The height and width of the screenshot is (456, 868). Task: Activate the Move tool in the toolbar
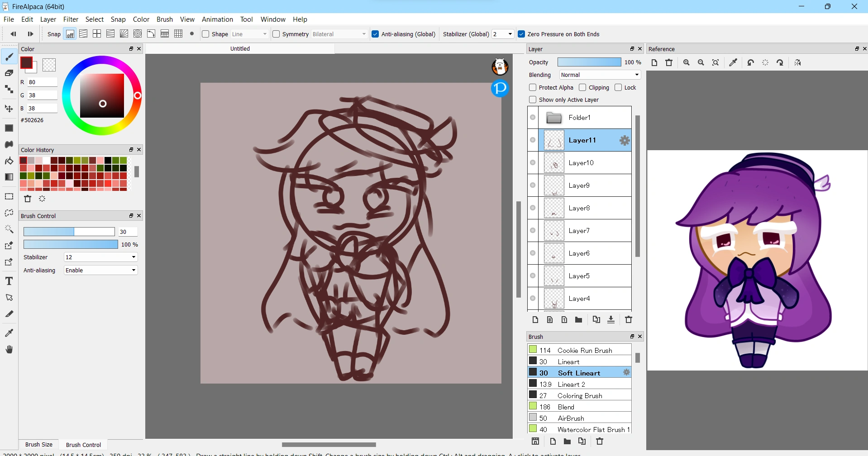tap(9, 108)
